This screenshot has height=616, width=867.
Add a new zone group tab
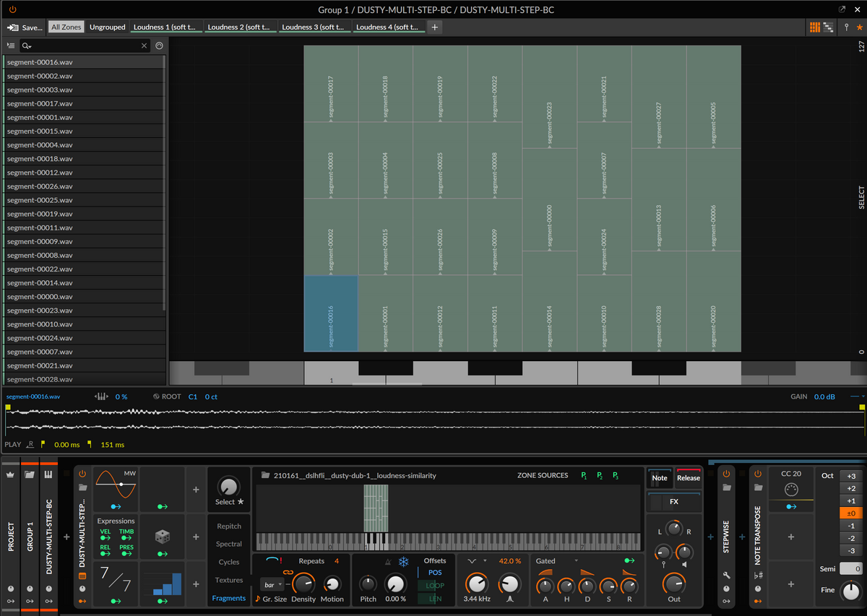(435, 27)
